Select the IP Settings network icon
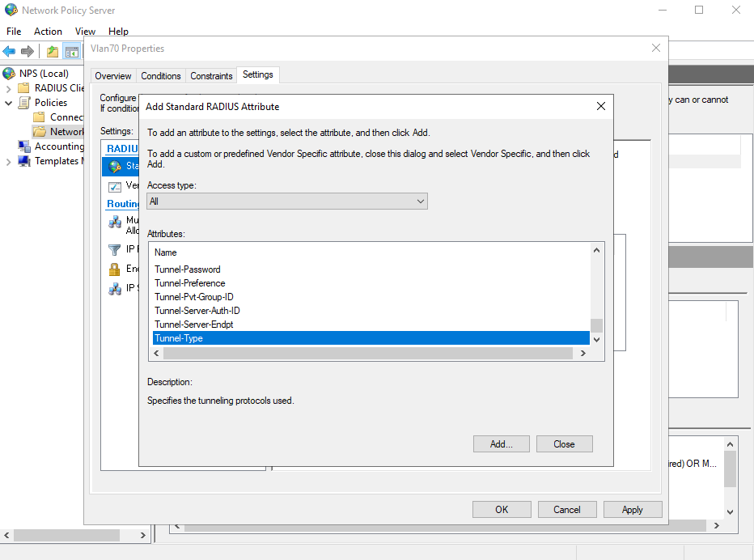The width and height of the screenshot is (754, 560). (115, 289)
